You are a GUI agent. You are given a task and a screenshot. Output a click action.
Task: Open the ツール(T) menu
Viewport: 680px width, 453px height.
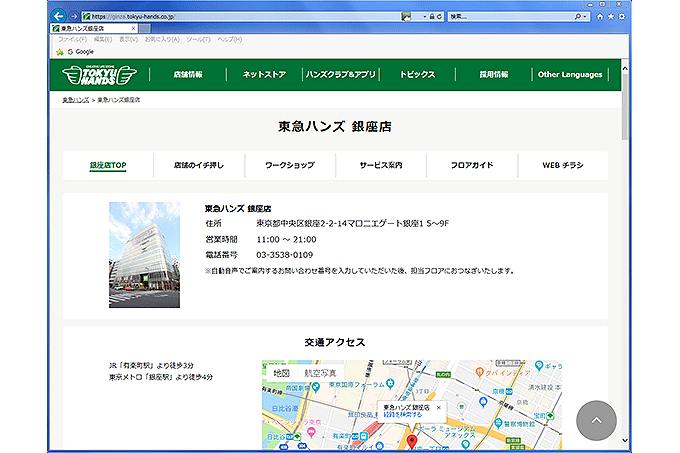198,39
